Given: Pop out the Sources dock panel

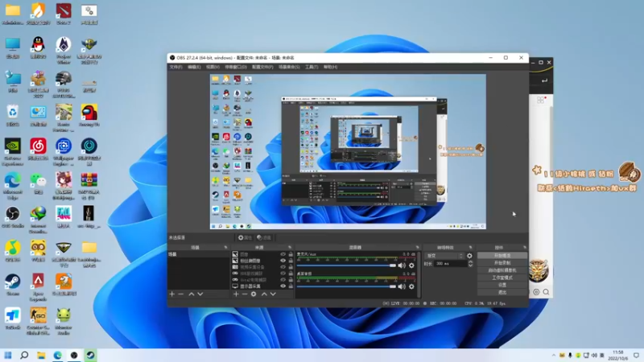Looking at the screenshot, I should [290, 248].
